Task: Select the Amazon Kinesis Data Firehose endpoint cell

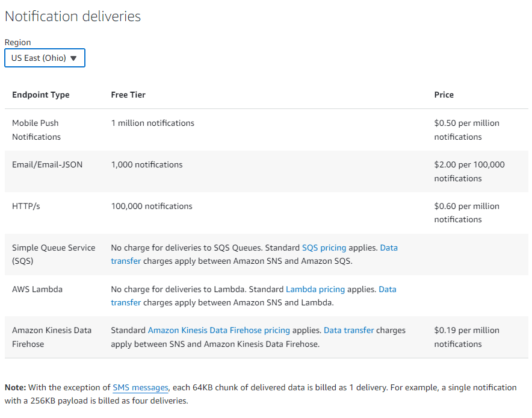Action: coord(52,337)
